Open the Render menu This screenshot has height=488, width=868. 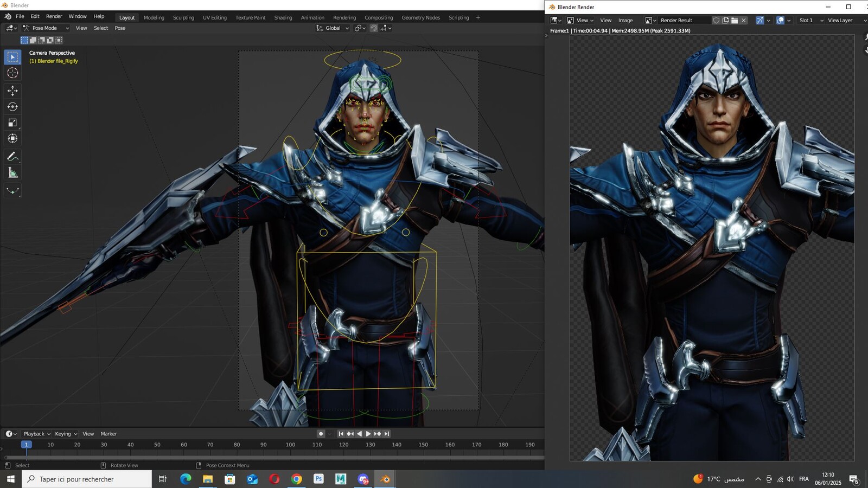(x=54, y=17)
